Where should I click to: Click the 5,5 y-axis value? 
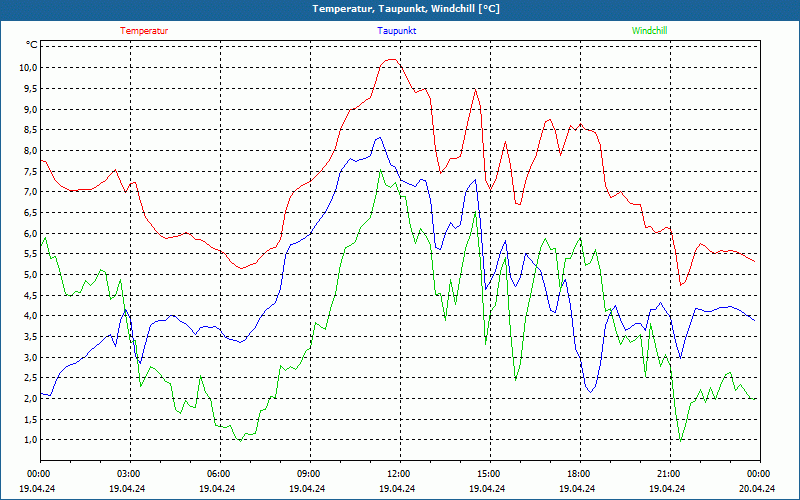coord(31,254)
